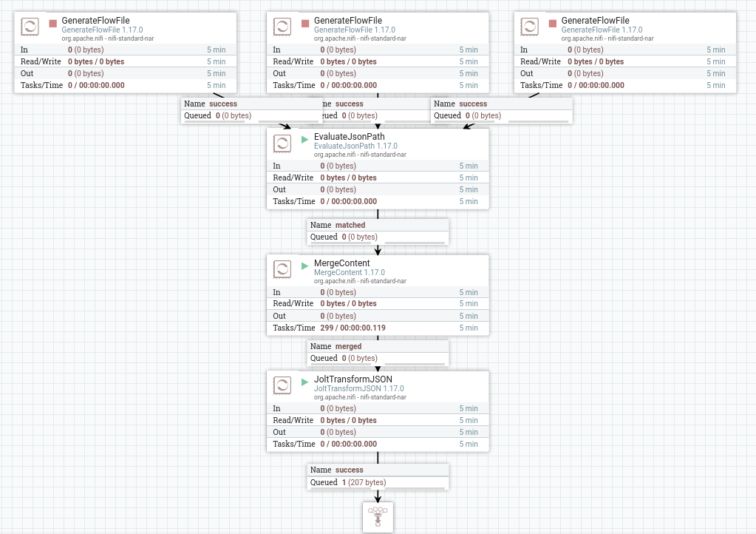Click 'GenerateFlowFile 1.17.0' type label on rightmost processor

point(602,30)
